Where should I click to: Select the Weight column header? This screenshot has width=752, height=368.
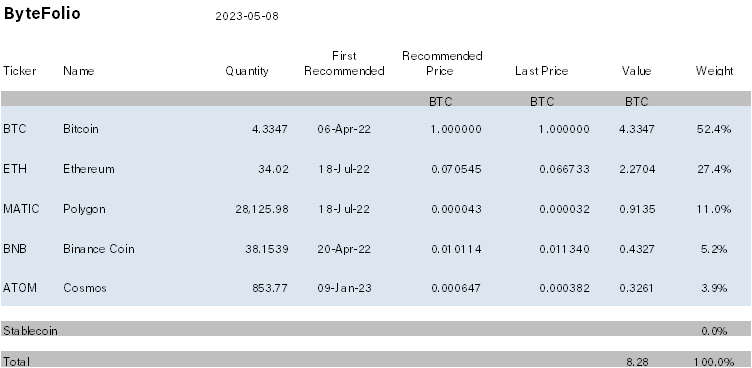pyautogui.click(x=714, y=71)
